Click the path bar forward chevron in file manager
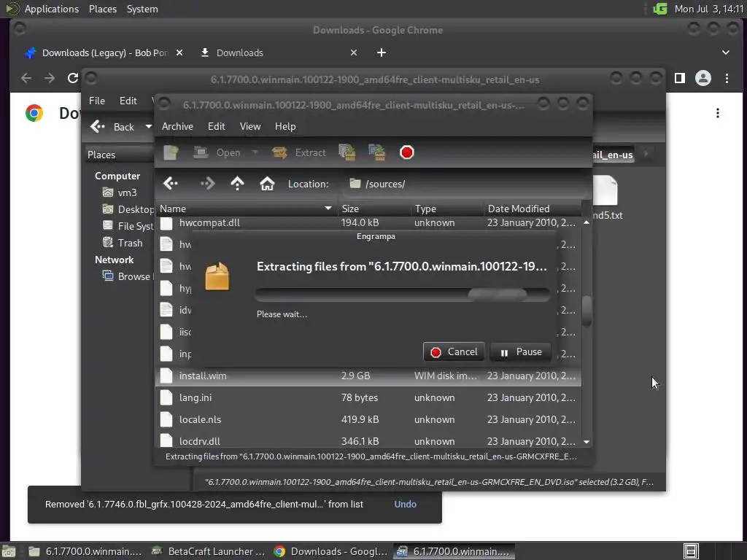This screenshot has width=747, height=560. [x=646, y=154]
